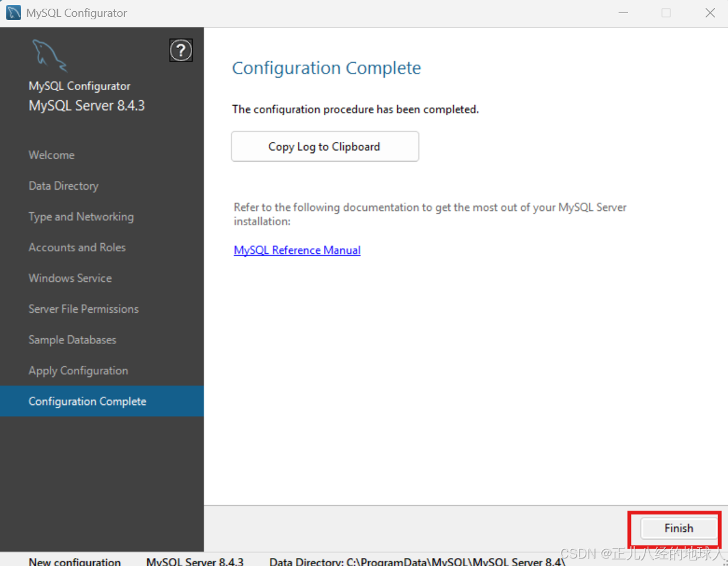Open the Accounts and Roles step
The width and height of the screenshot is (728, 566).
[x=77, y=248]
